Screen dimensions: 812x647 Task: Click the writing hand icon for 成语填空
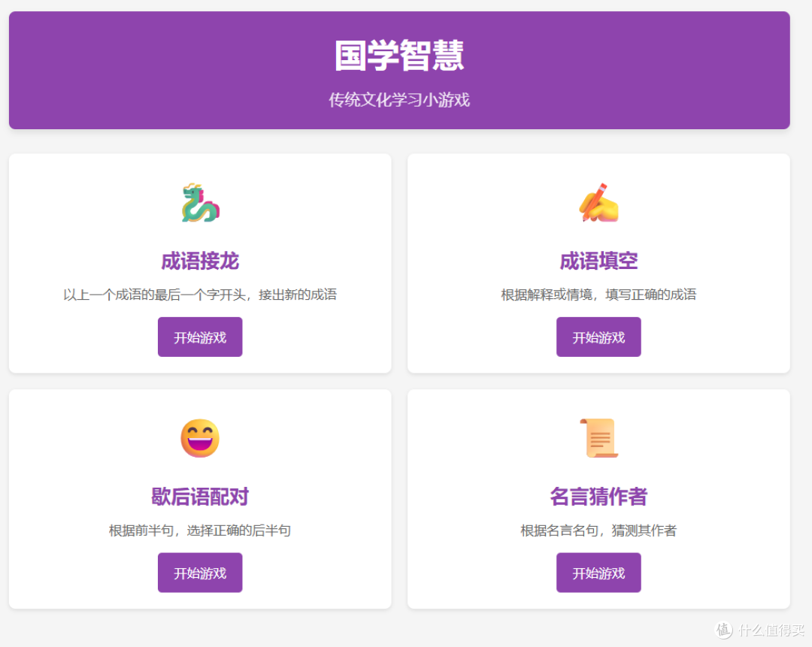click(x=598, y=202)
